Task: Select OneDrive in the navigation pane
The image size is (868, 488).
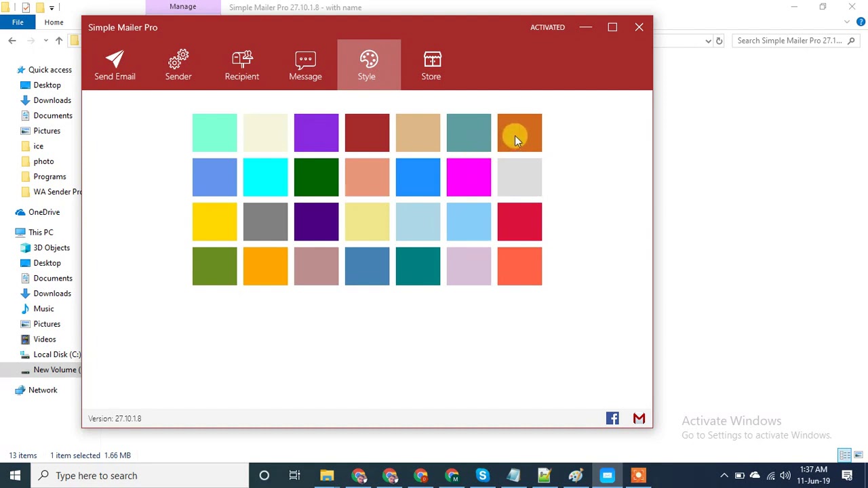Action: pyautogui.click(x=44, y=212)
